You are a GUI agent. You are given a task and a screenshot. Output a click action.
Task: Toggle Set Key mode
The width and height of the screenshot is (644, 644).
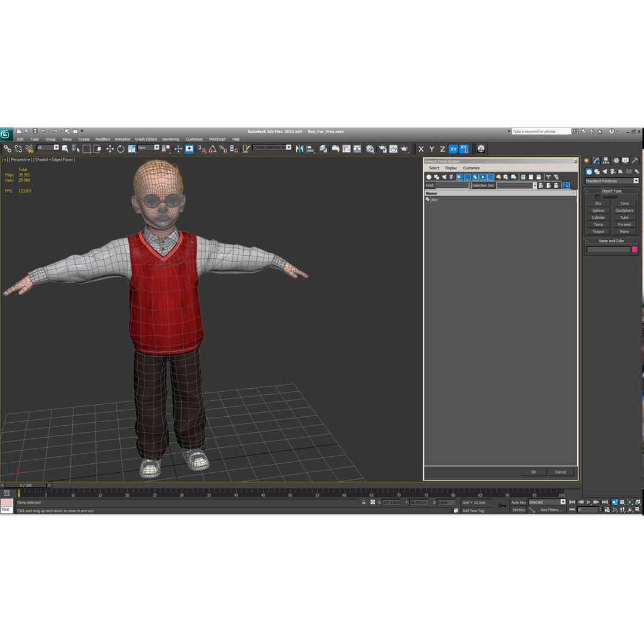[518, 510]
